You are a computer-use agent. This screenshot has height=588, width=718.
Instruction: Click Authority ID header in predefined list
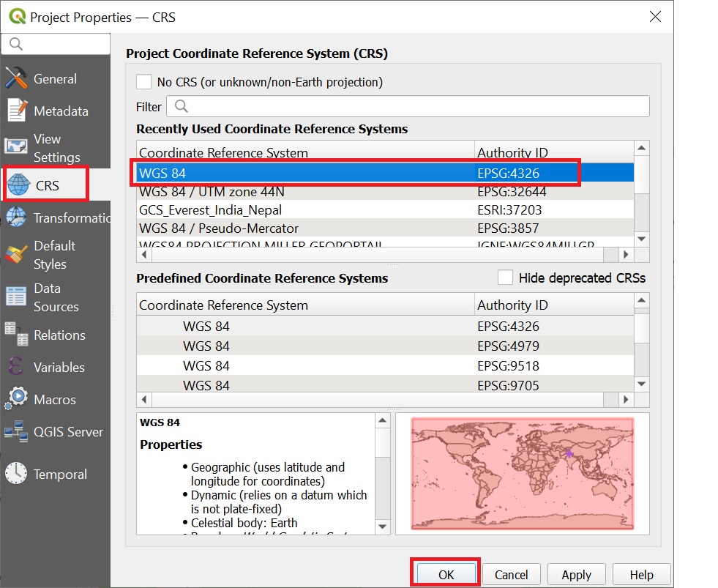554,305
